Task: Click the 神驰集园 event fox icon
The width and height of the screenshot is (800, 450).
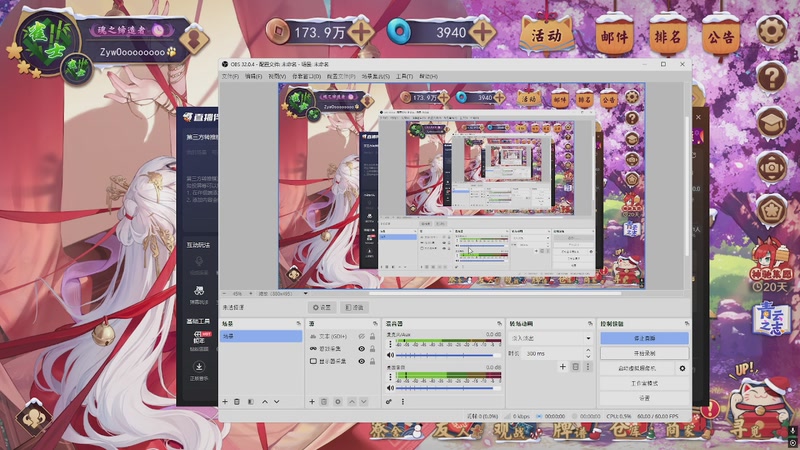Action: point(770,265)
